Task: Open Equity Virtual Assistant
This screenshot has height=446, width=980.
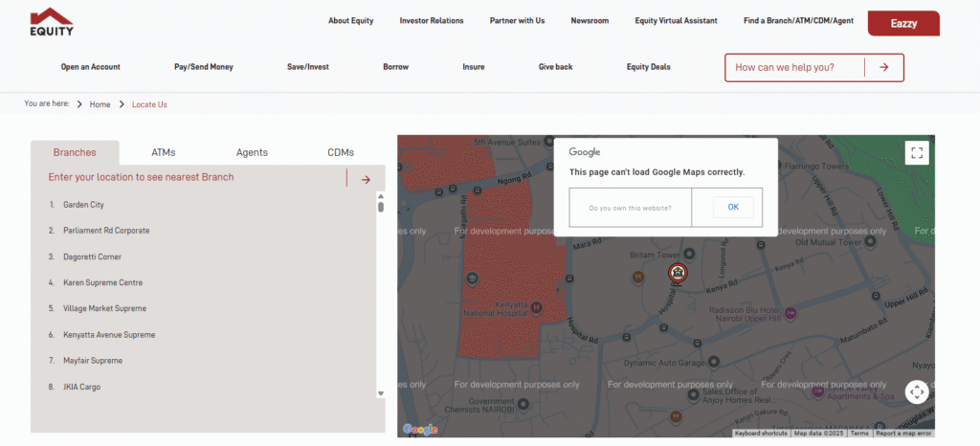Action: click(676, 21)
